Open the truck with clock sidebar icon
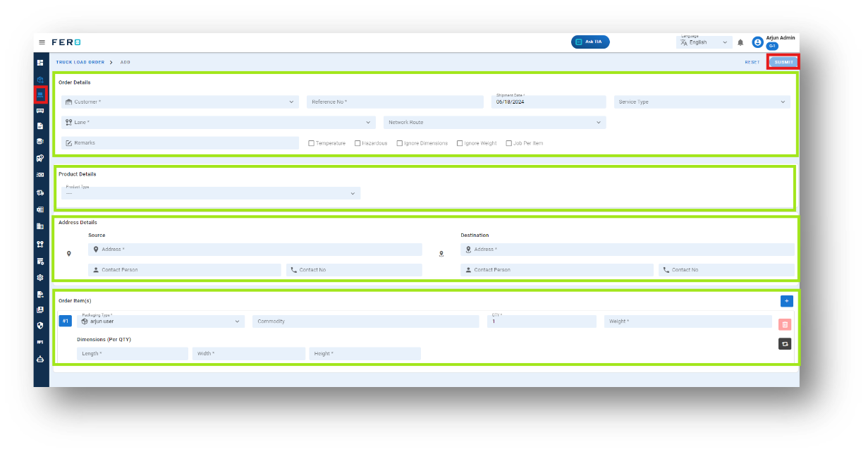868x454 pixels. click(40, 159)
